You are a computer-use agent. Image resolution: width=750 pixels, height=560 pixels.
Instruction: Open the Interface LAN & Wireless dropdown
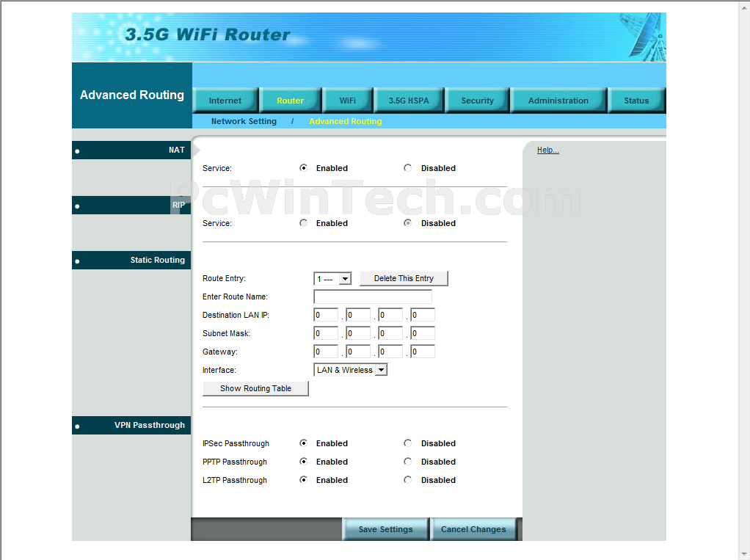click(350, 370)
